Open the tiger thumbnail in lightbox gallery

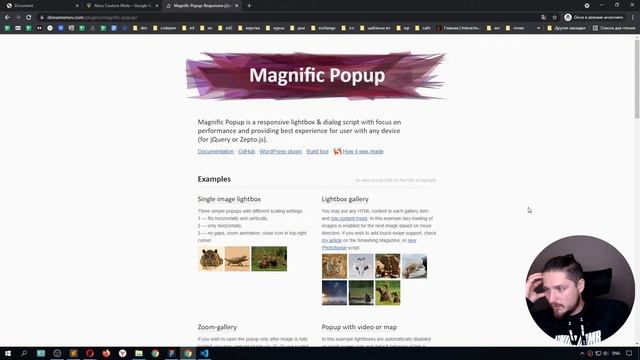[334, 266]
